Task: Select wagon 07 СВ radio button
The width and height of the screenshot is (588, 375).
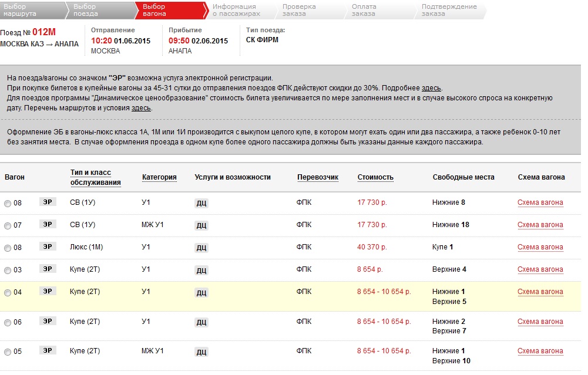Action: coord(8,226)
